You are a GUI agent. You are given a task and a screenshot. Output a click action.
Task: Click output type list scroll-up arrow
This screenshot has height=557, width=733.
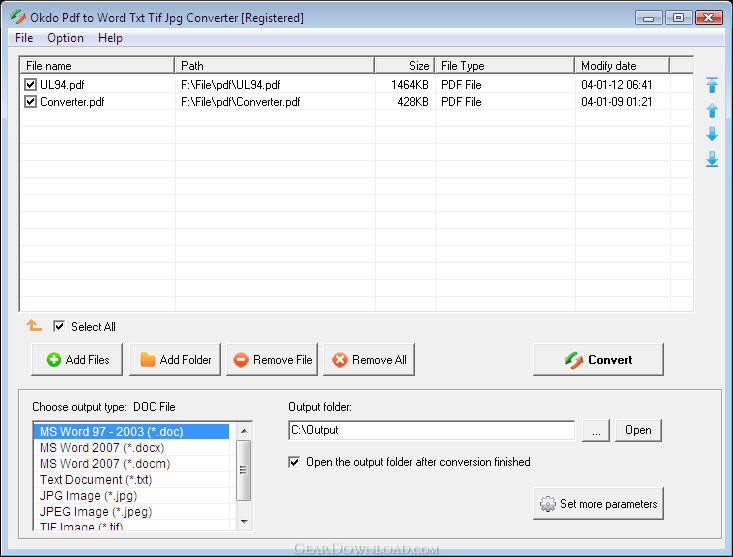[244, 430]
